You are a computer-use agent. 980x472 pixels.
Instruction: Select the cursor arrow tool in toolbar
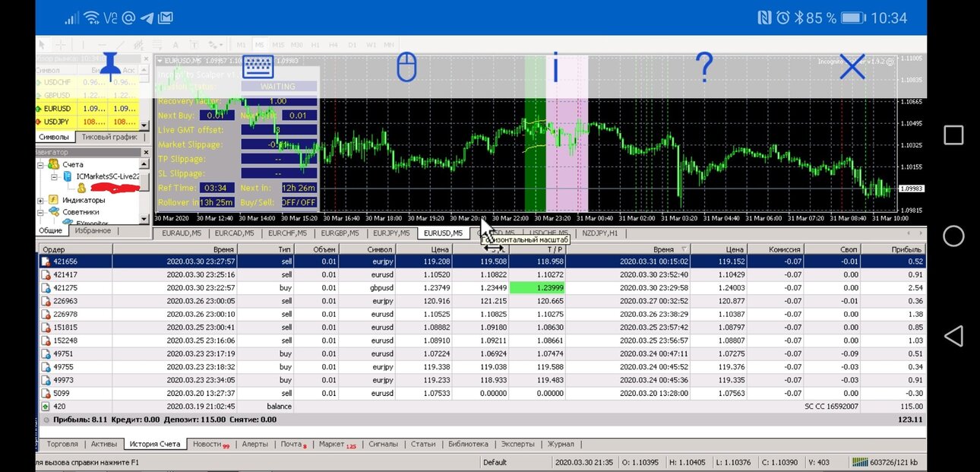(43, 44)
